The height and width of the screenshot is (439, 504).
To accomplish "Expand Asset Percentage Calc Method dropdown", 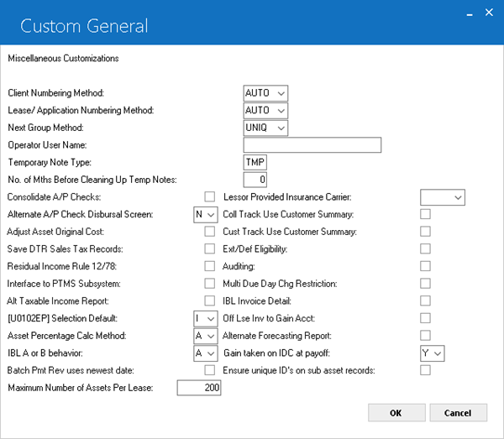I will tap(206, 336).
